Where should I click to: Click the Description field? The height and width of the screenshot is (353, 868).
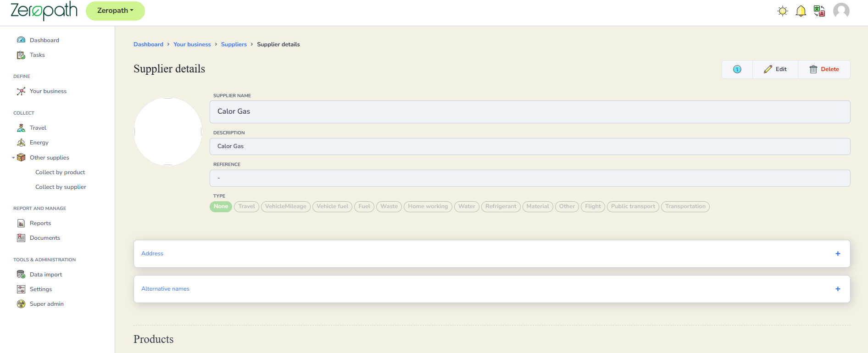[530, 146]
